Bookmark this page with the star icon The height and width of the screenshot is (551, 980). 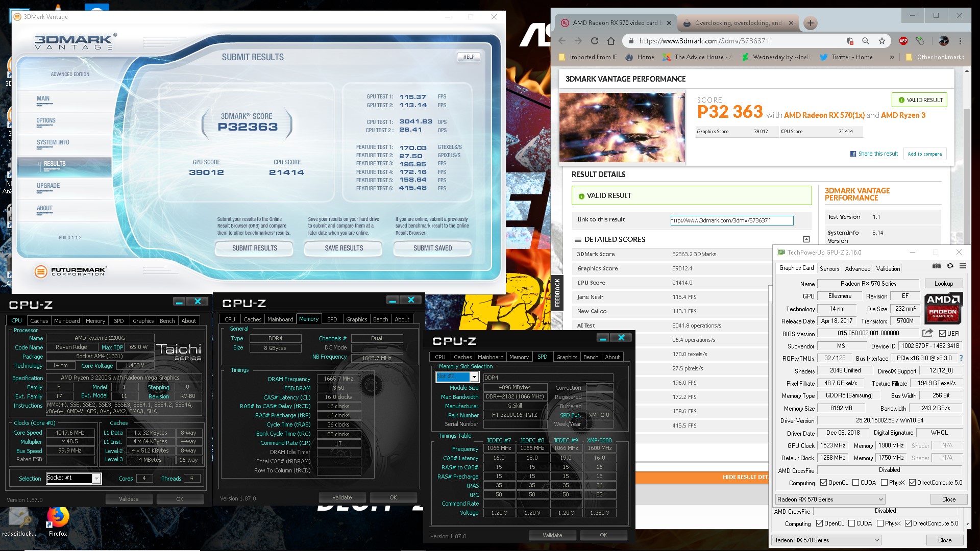tap(881, 41)
